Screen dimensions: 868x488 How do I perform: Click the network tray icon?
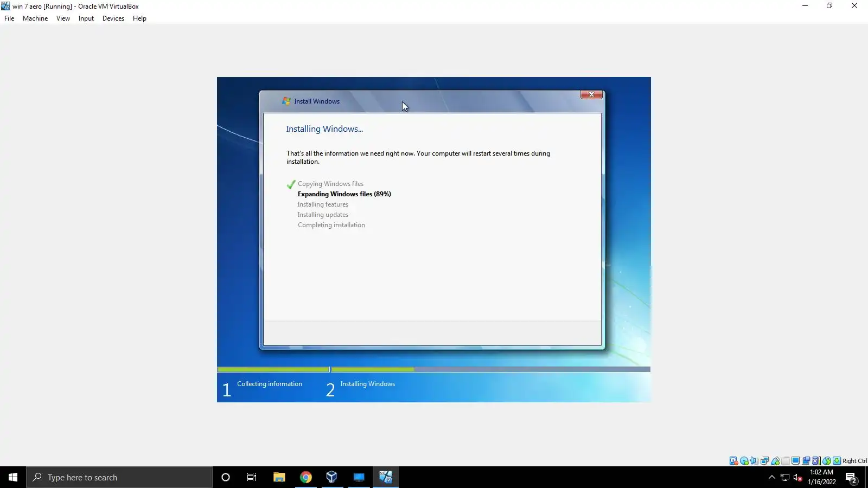click(785, 477)
